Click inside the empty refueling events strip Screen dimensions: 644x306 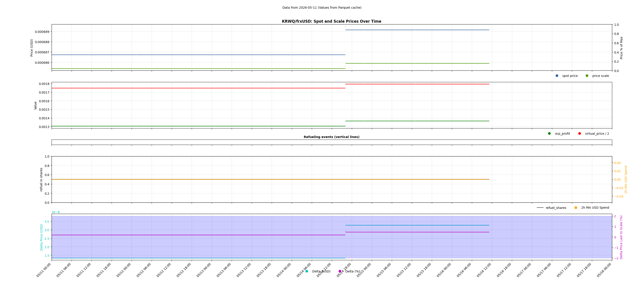(332, 142)
